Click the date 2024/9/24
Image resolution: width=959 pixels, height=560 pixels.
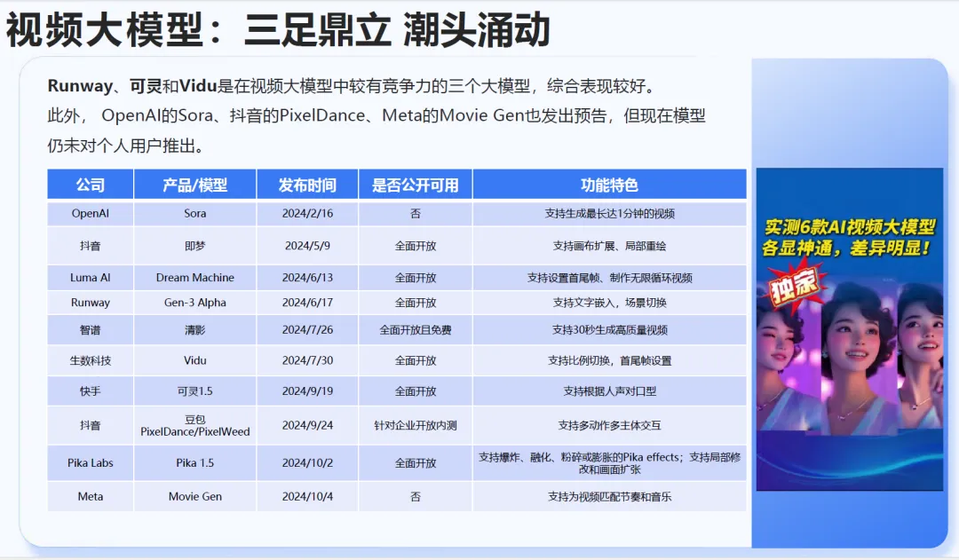click(307, 425)
